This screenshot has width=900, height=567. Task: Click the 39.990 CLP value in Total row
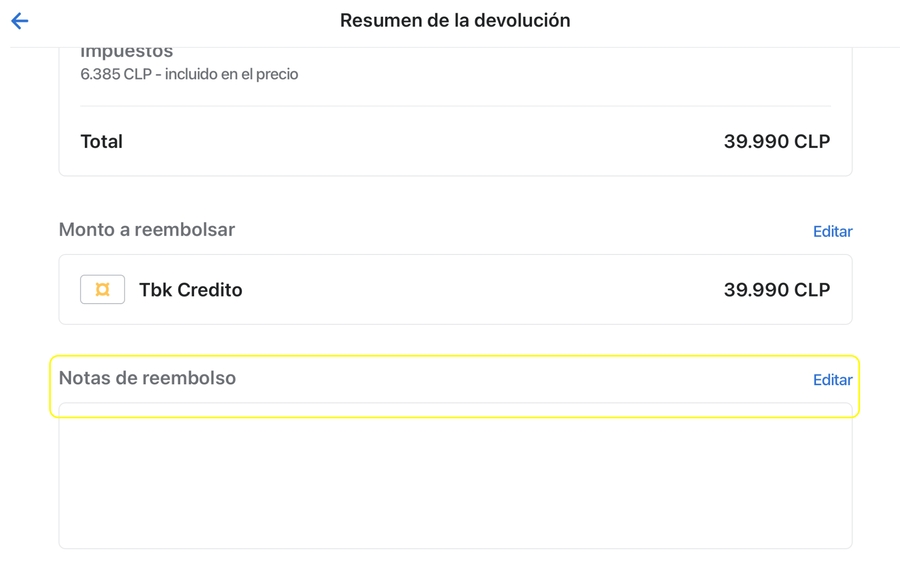click(x=776, y=142)
